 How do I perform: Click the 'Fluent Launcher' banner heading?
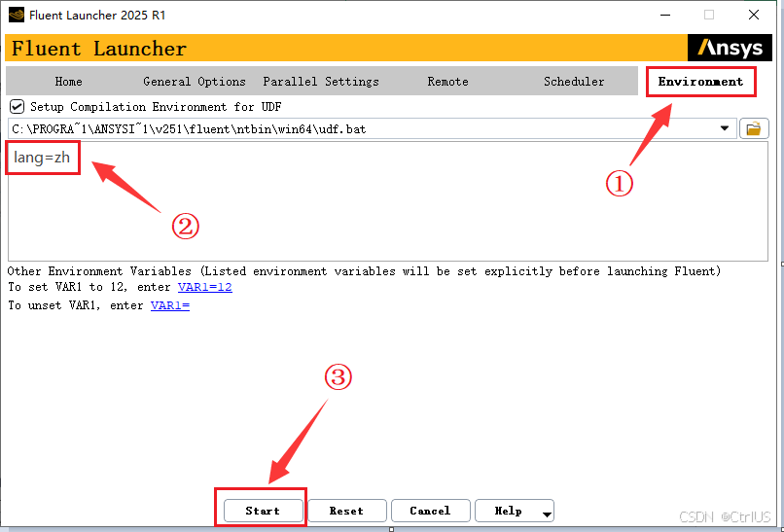[99, 49]
